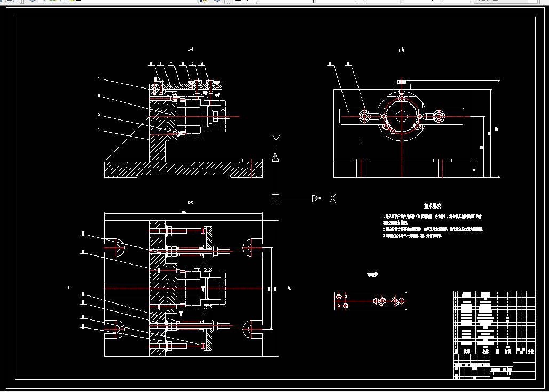Select the lower-right U-slot in the plan view
Screen dimensions: 549x392
(253, 330)
